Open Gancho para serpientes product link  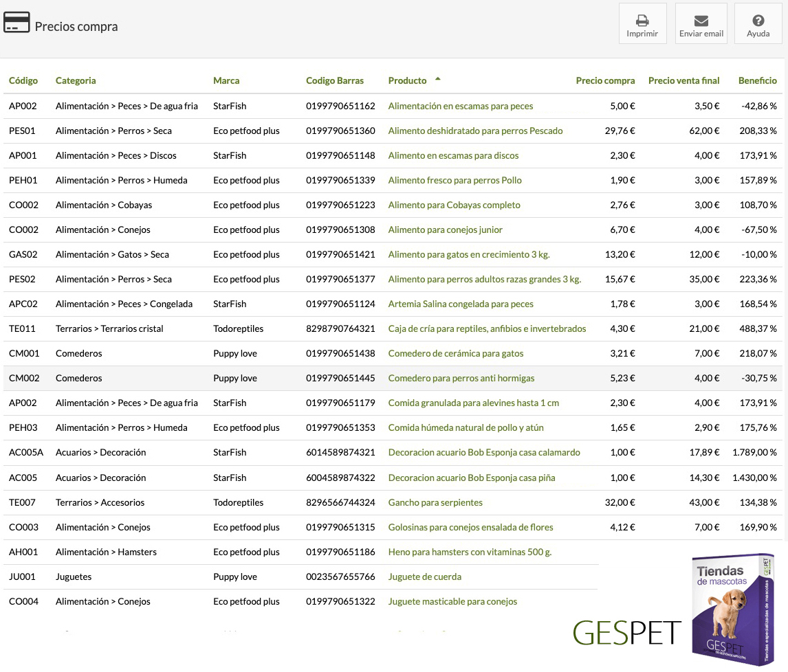[435, 502]
